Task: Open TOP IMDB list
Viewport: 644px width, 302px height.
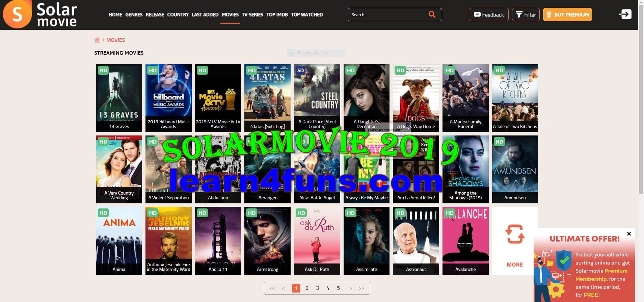Action: (277, 15)
